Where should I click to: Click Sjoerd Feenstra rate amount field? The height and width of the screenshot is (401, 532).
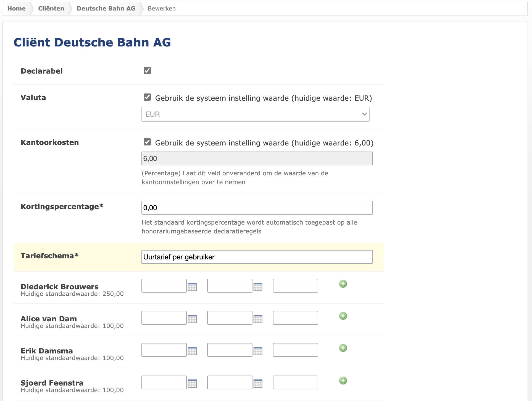(296, 382)
